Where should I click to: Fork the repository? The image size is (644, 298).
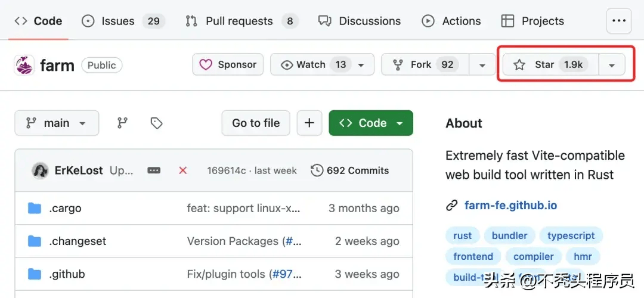(425, 64)
